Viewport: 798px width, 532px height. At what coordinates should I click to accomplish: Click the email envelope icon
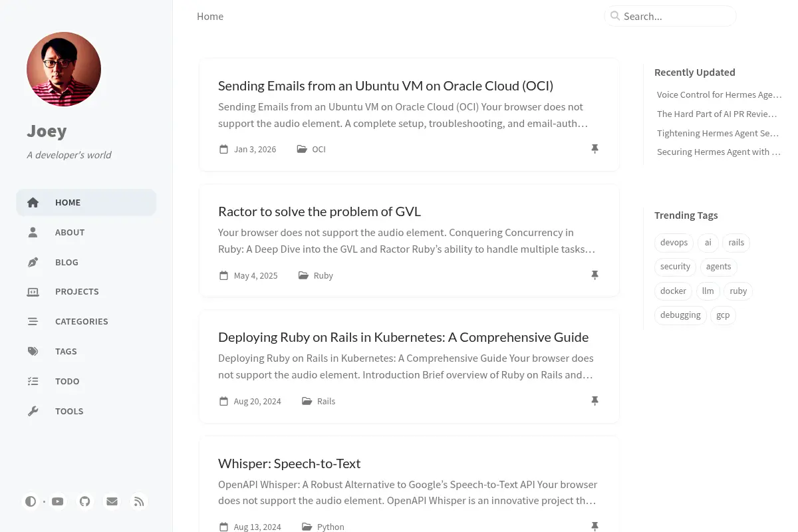point(112,501)
